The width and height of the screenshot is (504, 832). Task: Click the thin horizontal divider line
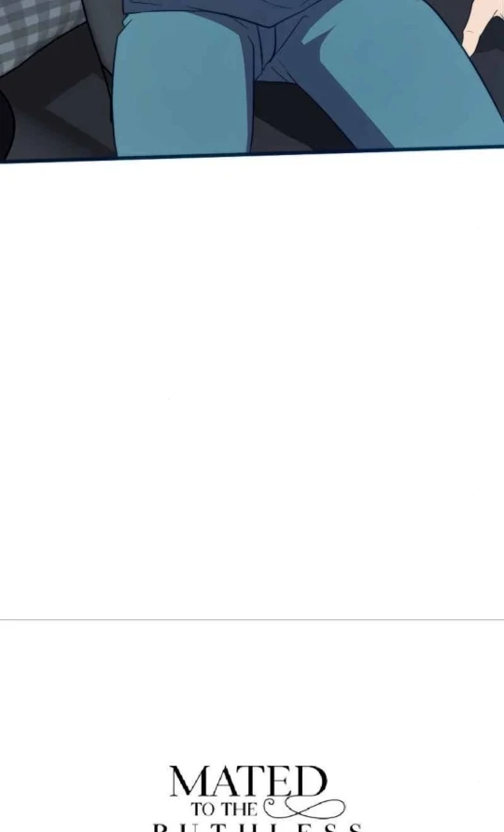[x=252, y=619]
